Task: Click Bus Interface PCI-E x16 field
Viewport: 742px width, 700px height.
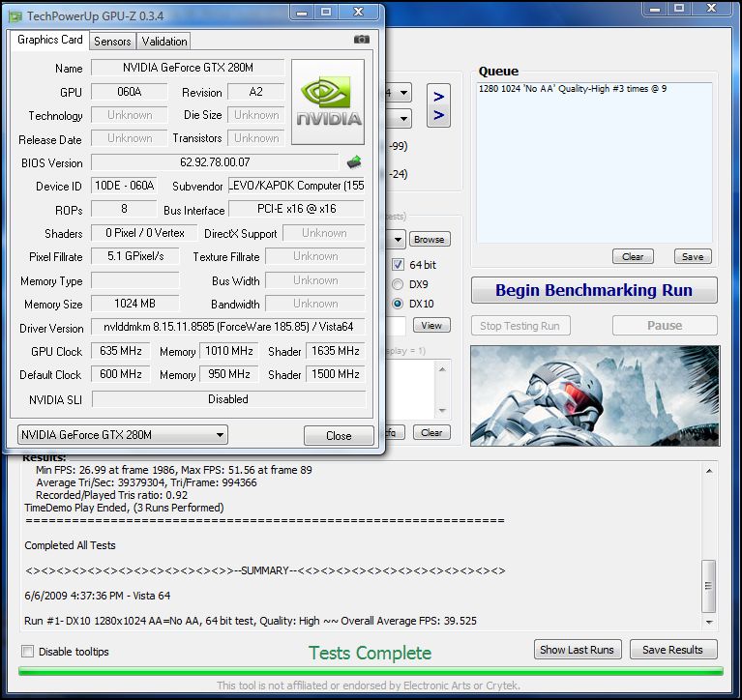Action: point(297,209)
